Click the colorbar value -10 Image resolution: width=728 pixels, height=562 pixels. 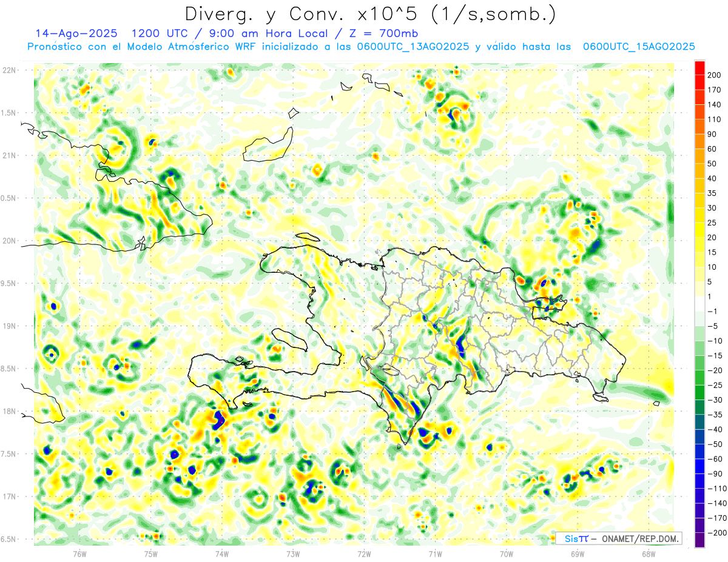coord(715,341)
